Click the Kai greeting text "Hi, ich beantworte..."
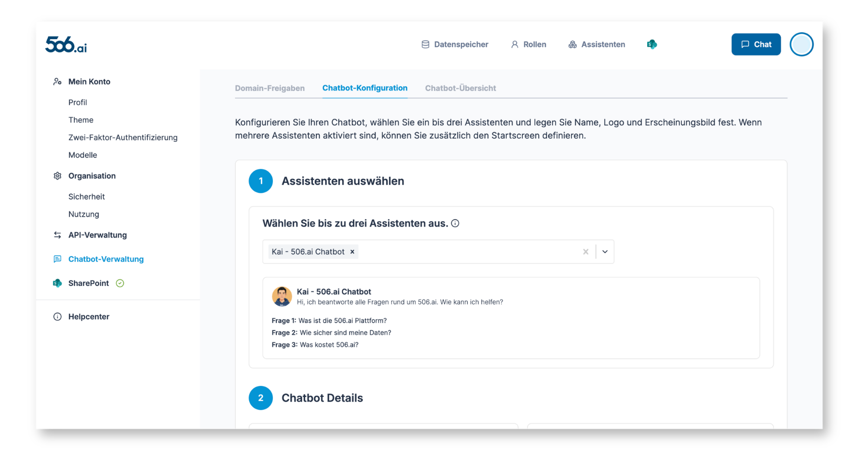868x463 pixels. tap(400, 302)
